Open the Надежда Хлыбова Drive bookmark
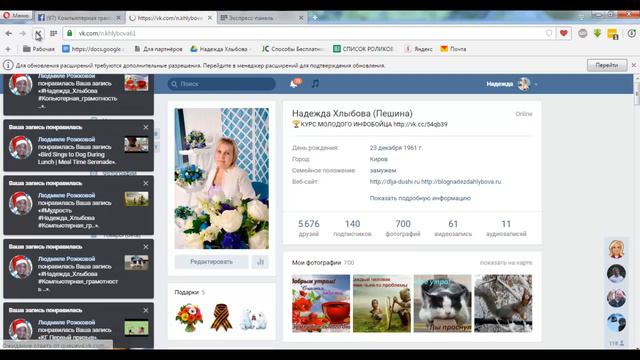The image size is (640, 360). [219, 49]
